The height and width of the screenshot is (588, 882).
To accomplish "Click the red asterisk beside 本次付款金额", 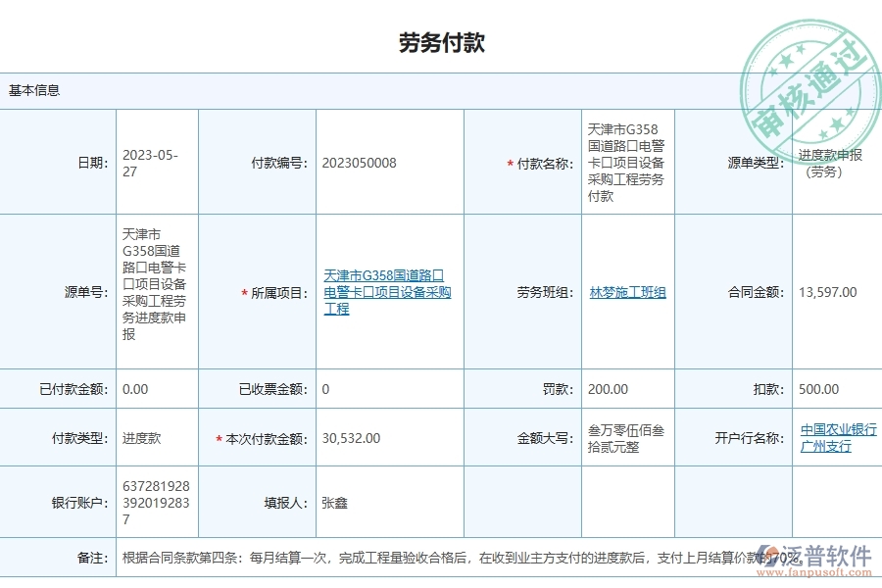I will tap(218, 438).
